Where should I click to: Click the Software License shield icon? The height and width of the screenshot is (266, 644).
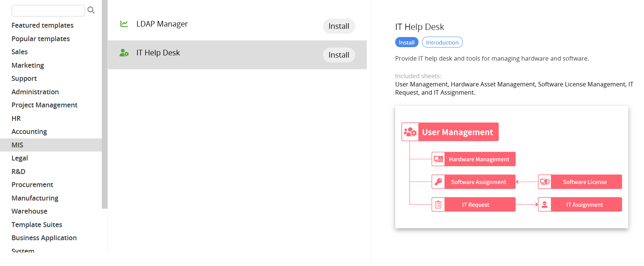point(545,182)
